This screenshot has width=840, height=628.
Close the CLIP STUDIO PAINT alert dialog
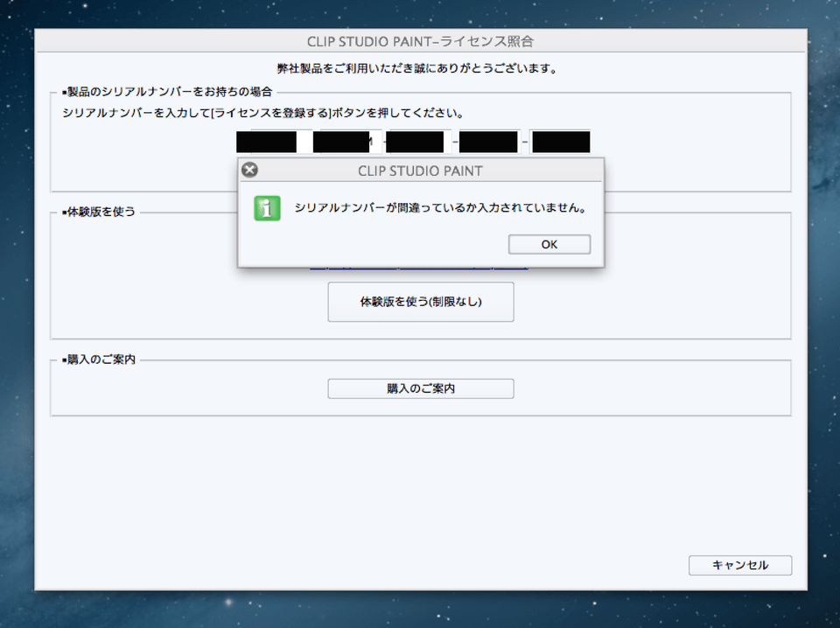249,170
